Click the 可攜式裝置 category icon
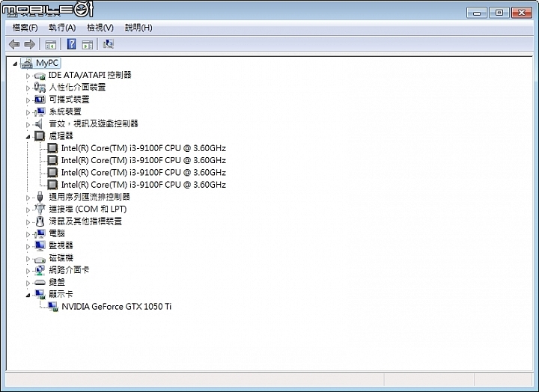Viewport: 539px width, 392px height. [x=40, y=99]
